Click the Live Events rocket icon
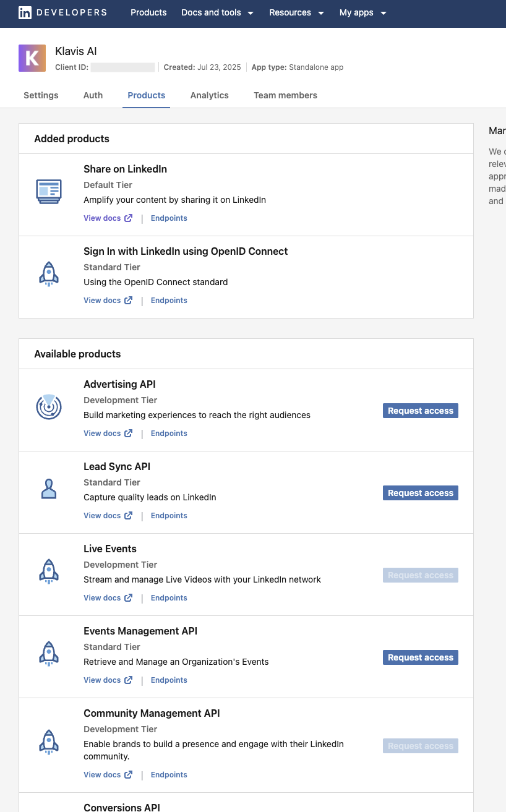The image size is (506, 812). pos(49,571)
